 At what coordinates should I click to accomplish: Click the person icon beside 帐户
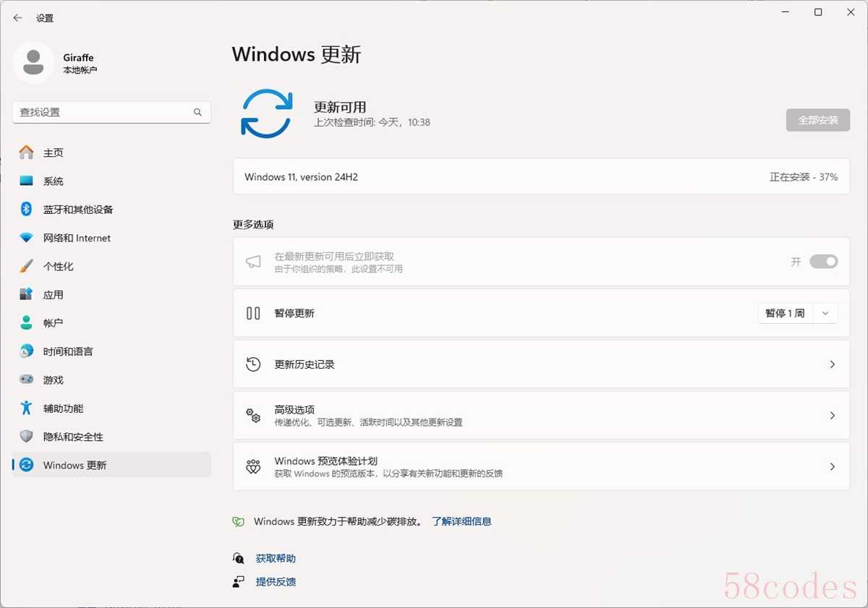pyautogui.click(x=27, y=322)
